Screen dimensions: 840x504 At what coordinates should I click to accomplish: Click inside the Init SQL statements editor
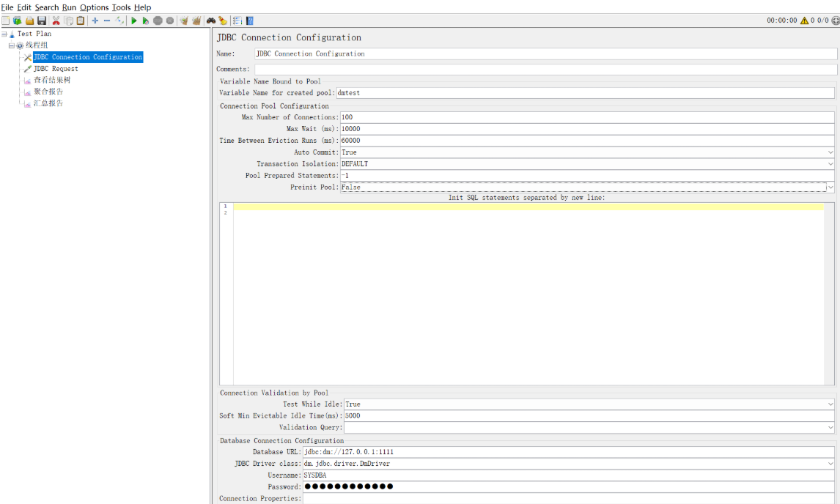[x=528, y=294]
